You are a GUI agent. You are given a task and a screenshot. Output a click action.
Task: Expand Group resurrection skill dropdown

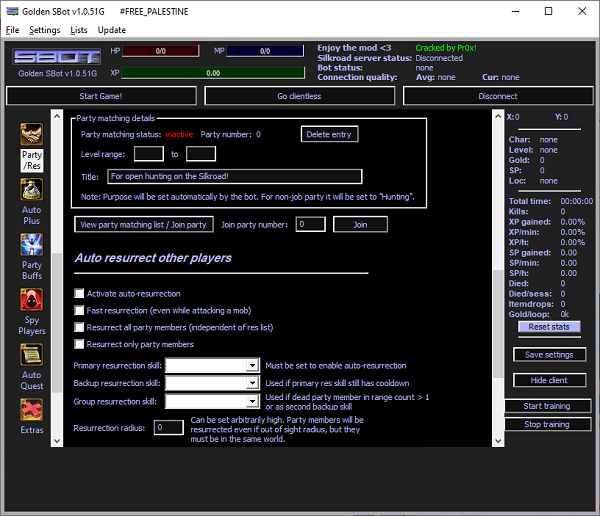[252, 401]
